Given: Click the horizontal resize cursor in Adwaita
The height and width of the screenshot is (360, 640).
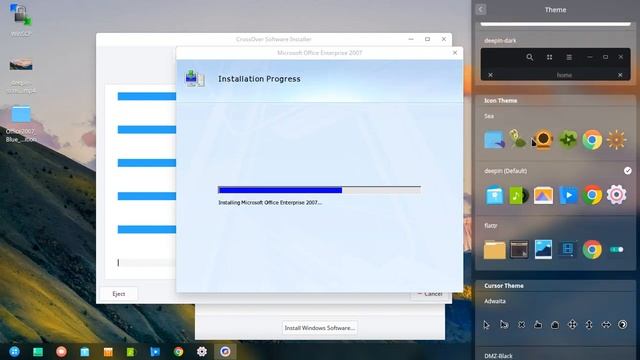Looking at the screenshot, I should pos(606,324).
